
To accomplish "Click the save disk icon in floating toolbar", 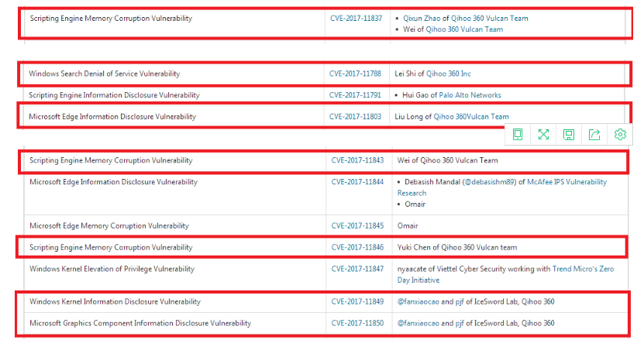I will click(569, 135).
